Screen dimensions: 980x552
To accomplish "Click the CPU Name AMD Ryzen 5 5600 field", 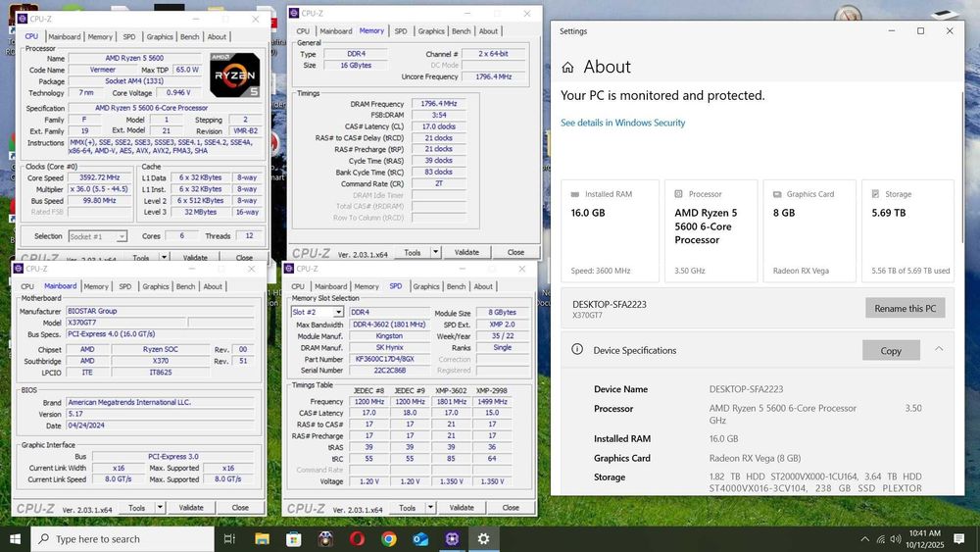I will (x=134, y=58).
